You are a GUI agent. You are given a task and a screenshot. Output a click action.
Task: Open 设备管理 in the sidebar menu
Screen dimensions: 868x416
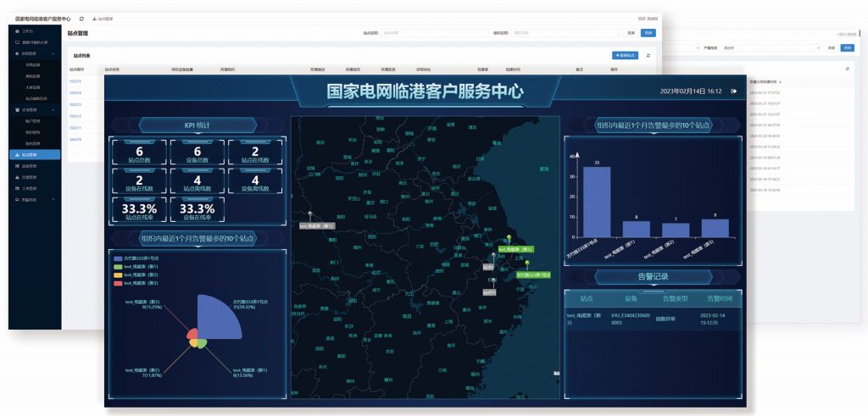pyautogui.click(x=34, y=166)
